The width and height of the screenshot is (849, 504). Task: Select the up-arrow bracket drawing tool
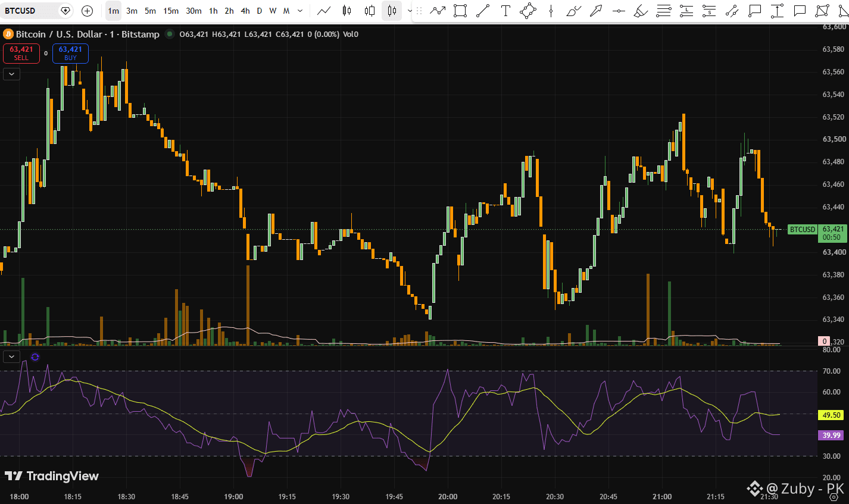click(x=777, y=11)
